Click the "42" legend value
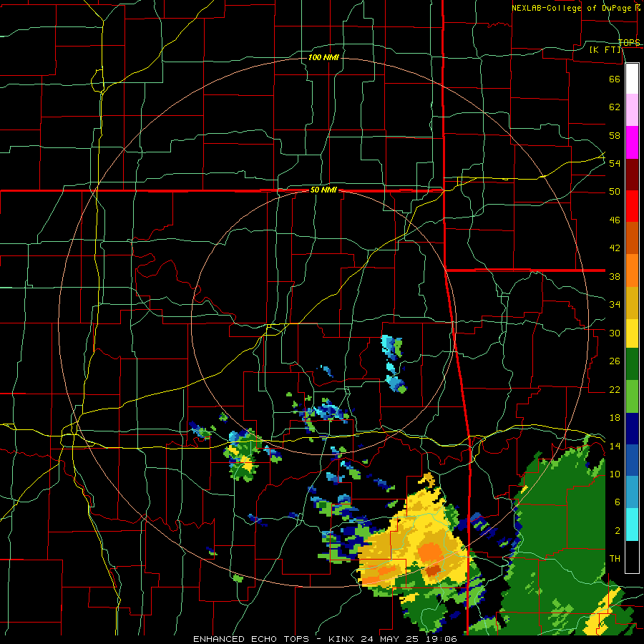 point(615,248)
